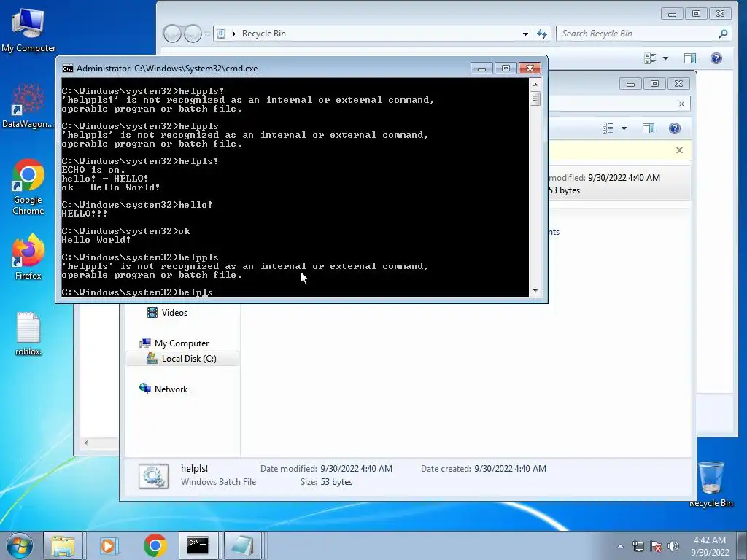747x560 pixels.
Task: Open the Windows Start menu
Action: click(20, 545)
